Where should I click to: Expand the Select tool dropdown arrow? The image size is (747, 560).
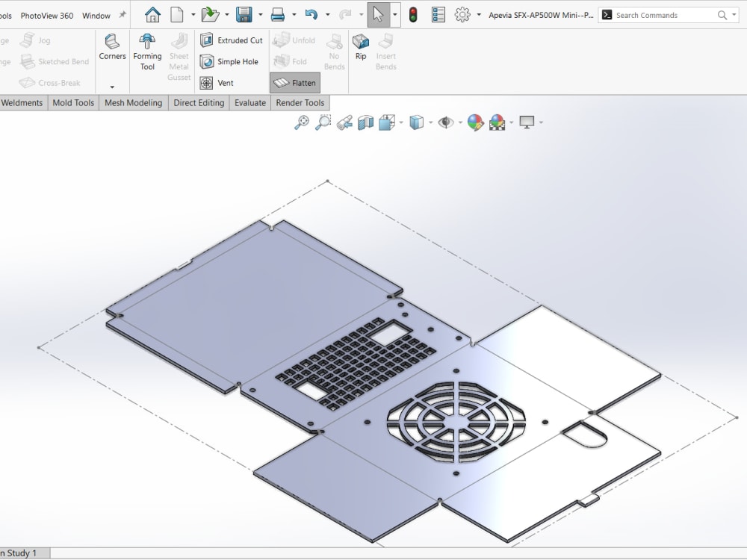pos(395,15)
